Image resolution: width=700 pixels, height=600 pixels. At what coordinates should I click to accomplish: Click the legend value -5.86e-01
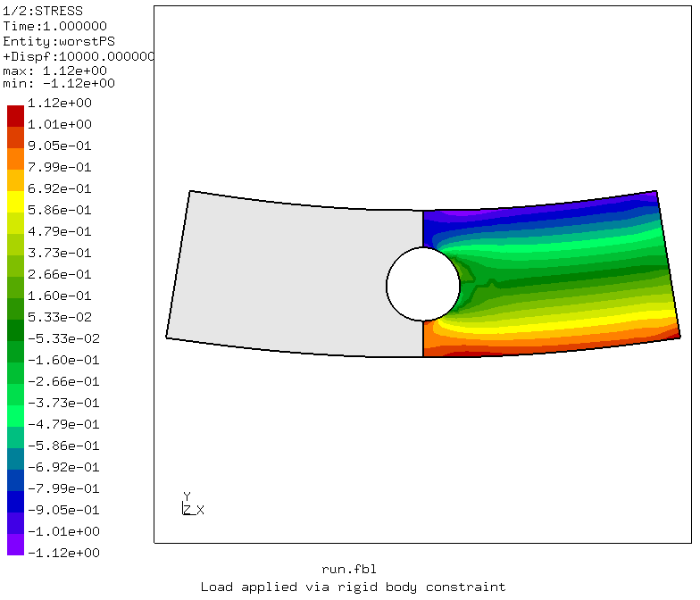point(63,446)
